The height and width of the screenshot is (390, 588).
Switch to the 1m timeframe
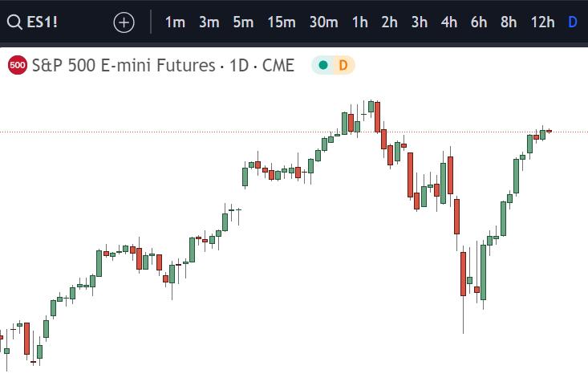pos(175,22)
